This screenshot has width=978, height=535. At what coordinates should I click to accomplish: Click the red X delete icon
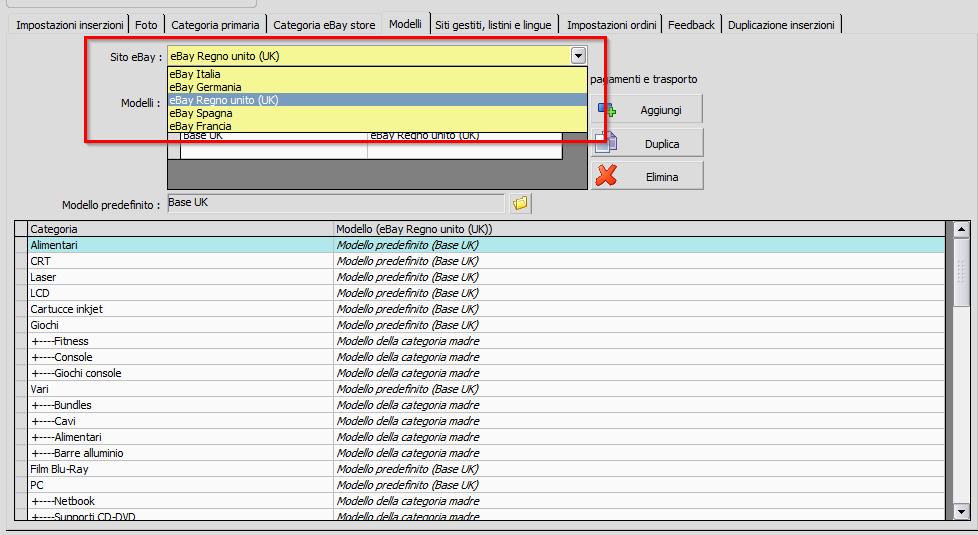click(606, 176)
